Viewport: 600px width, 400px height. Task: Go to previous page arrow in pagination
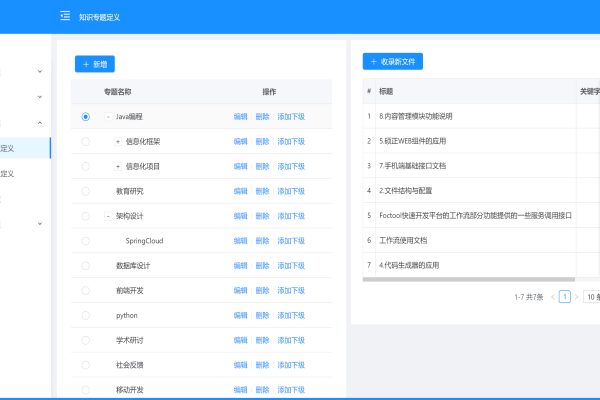coord(553,297)
